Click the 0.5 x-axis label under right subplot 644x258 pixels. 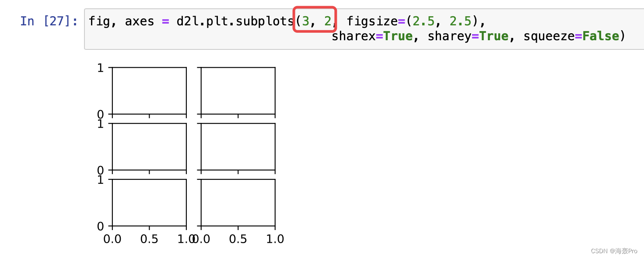tap(238, 239)
